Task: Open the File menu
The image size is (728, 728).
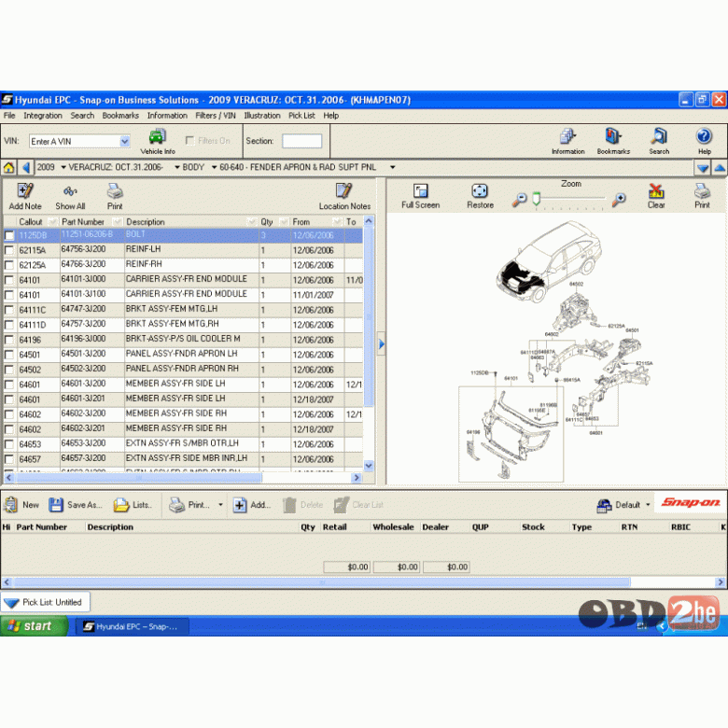Action: 9,116
